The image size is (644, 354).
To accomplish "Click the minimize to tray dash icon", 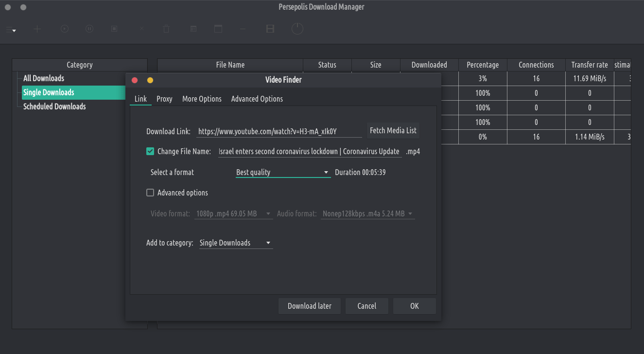I will click(243, 29).
